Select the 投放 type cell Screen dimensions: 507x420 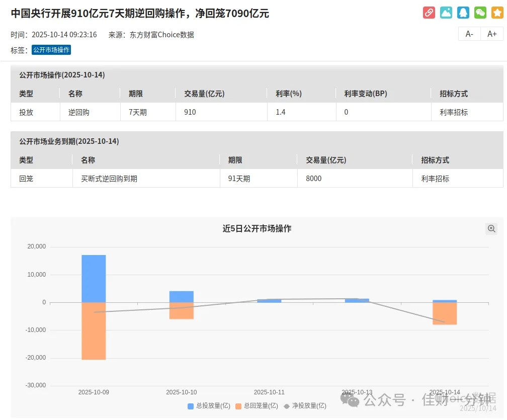(36, 112)
